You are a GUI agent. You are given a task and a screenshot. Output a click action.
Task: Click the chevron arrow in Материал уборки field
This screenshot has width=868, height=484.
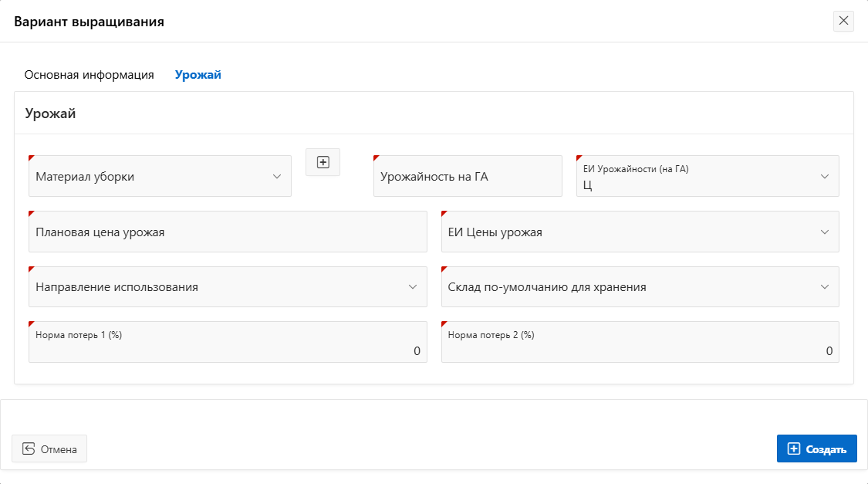[x=277, y=176]
